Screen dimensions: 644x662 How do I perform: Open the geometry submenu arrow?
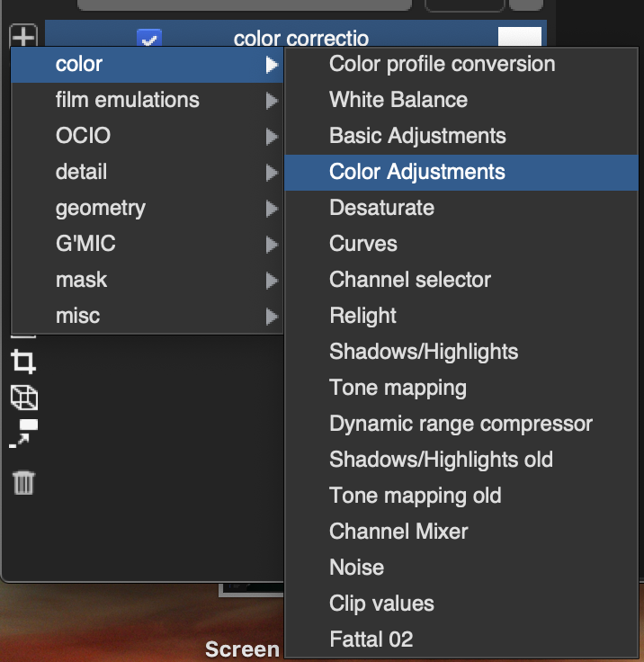tap(272, 208)
